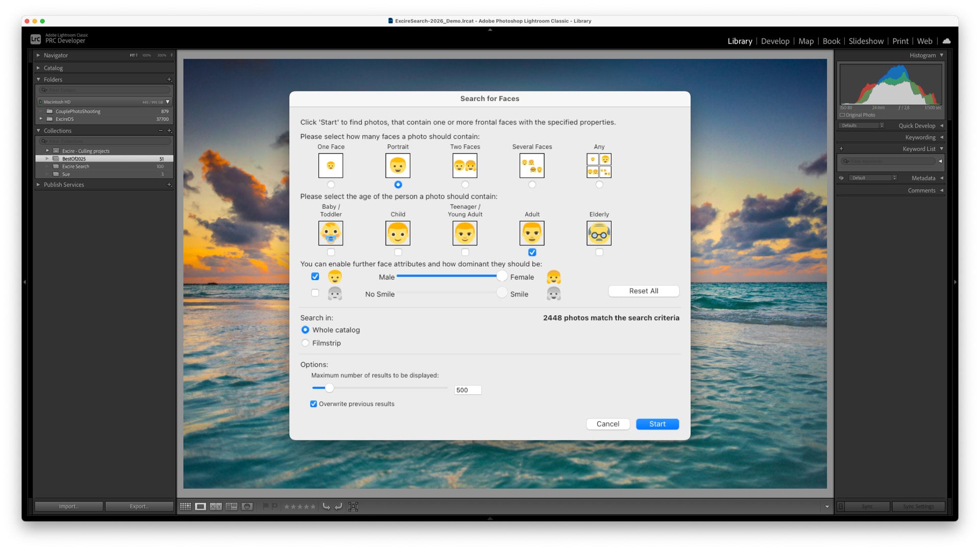
Task: Open the Slideshow module
Action: pyautogui.click(x=866, y=41)
